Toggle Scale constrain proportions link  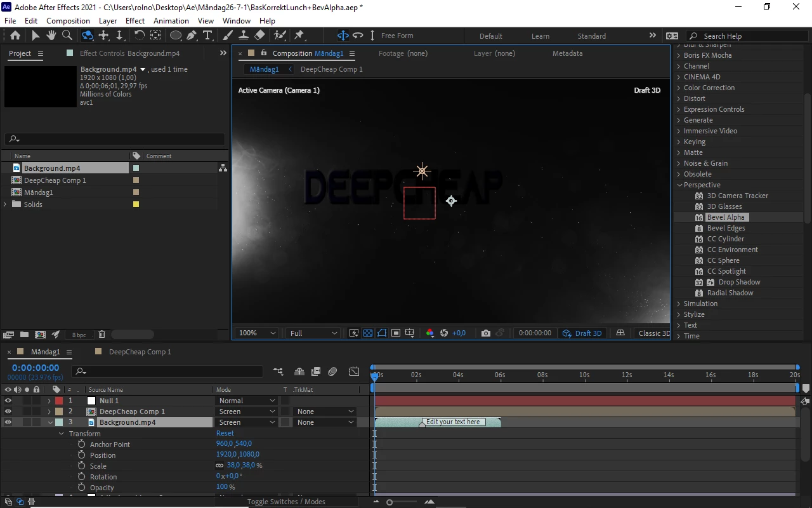(219, 465)
